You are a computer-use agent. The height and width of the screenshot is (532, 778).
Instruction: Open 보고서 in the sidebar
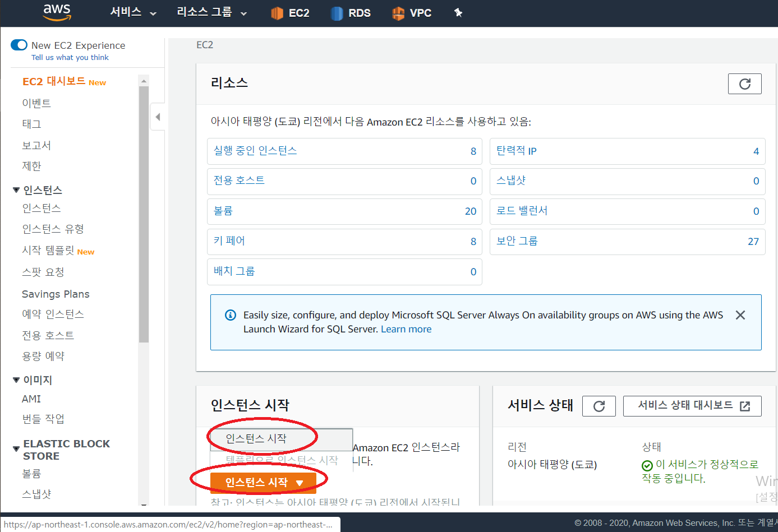36,145
